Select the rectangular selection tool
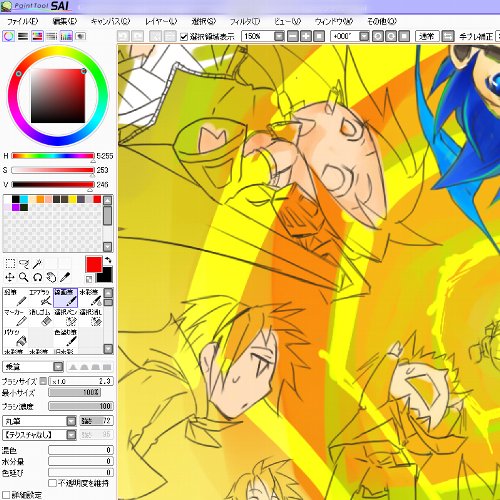This screenshot has width=500, height=500. coord(10,264)
